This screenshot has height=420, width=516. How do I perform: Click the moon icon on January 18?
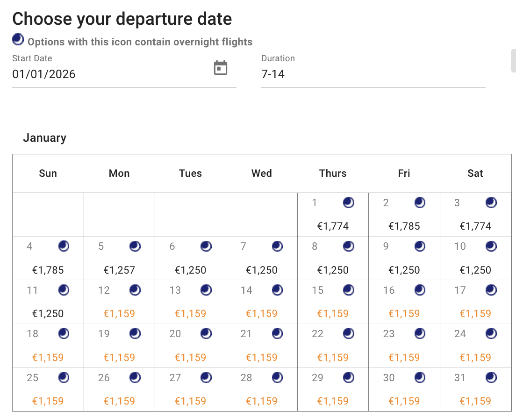(x=64, y=333)
